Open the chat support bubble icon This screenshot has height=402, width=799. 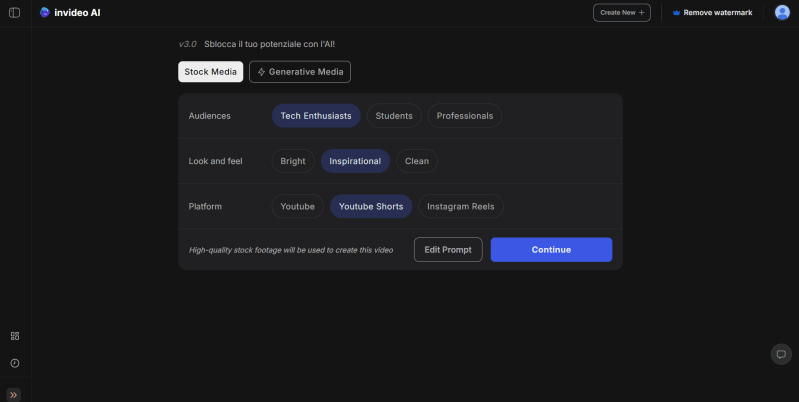[781, 354]
